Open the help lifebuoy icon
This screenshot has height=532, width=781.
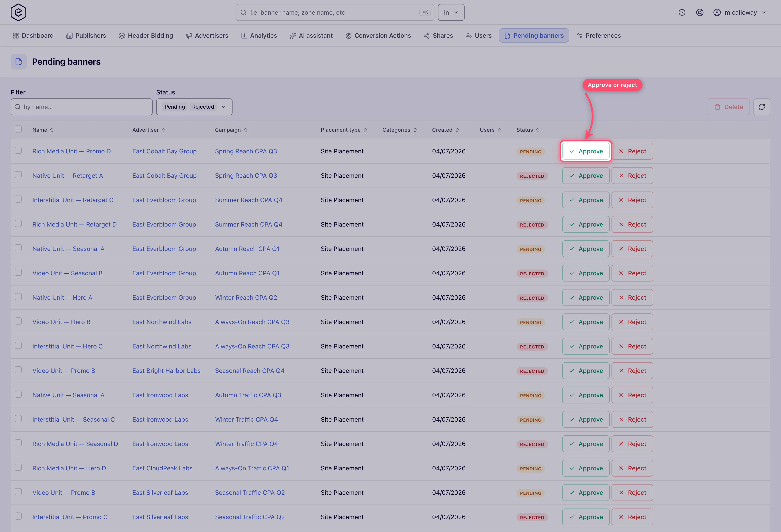tap(700, 12)
